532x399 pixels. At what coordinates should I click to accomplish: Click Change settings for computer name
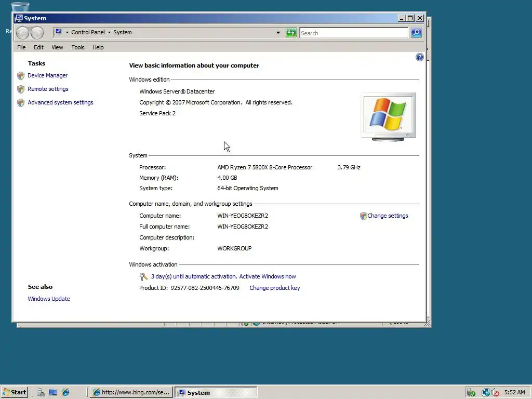click(x=388, y=216)
